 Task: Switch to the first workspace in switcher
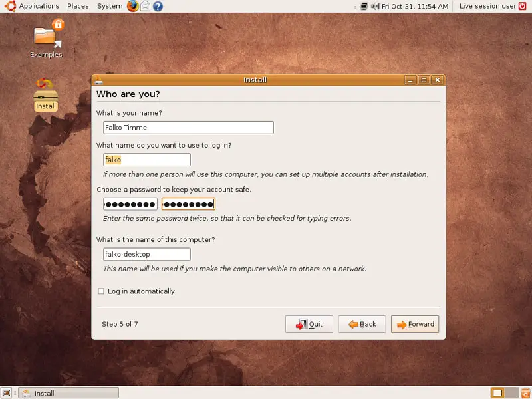497,393
